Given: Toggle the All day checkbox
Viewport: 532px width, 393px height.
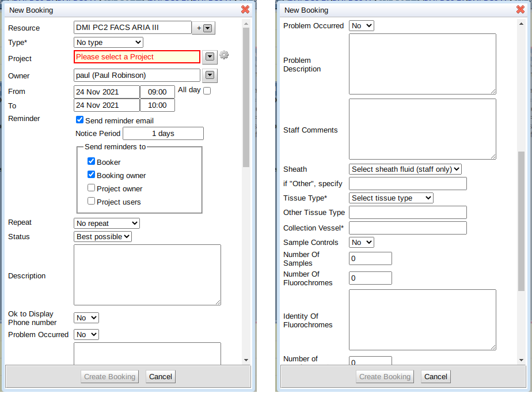Looking at the screenshot, I should (207, 90).
